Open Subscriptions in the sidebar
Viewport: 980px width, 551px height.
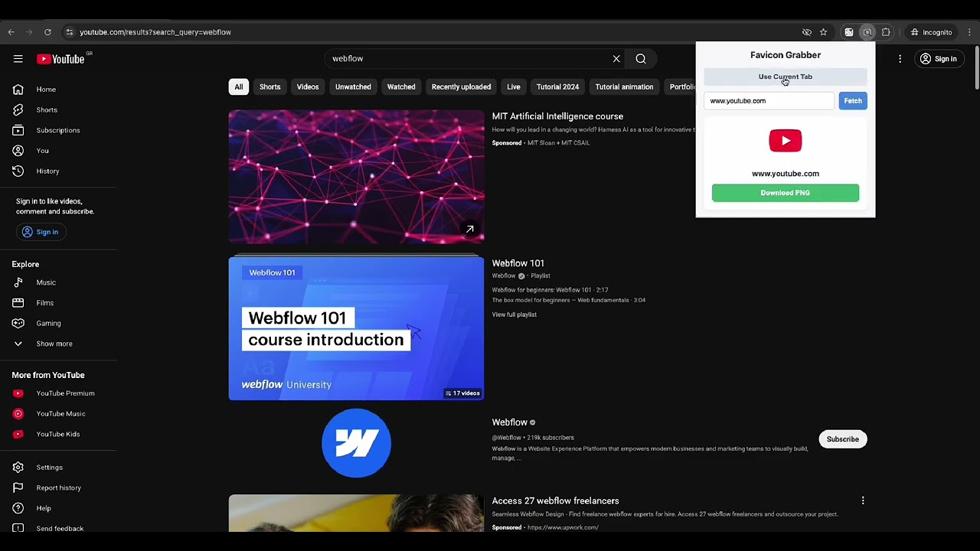(58, 130)
